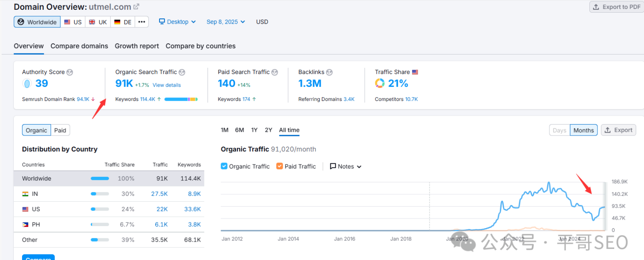
Task: Click the chart Export button
Action: click(618, 130)
